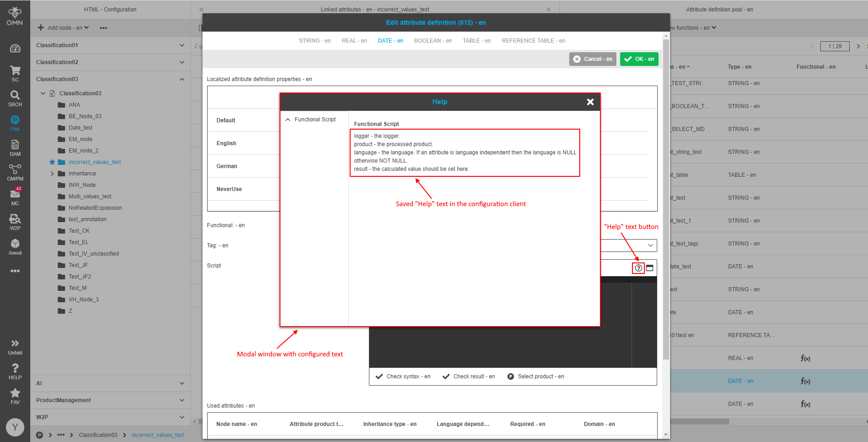Switch to the BOOLEAN - en tab

(432, 40)
